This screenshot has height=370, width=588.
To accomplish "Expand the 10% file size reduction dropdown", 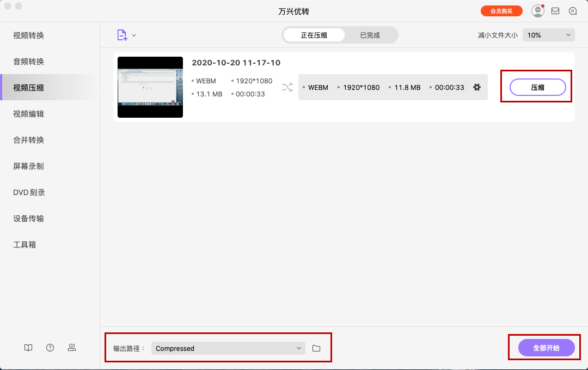I will [x=548, y=34].
